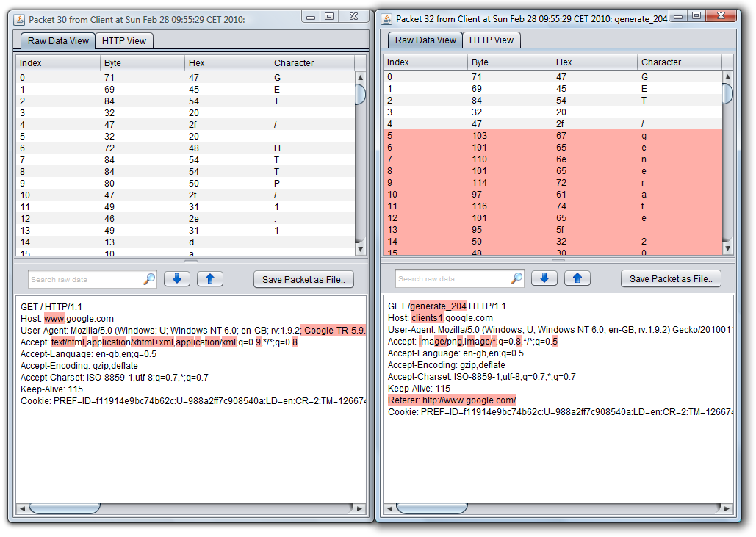Image resolution: width=756 pixels, height=537 pixels.
Task: Click table scroll-up arrow in Packet 32 window
Action: (727, 76)
